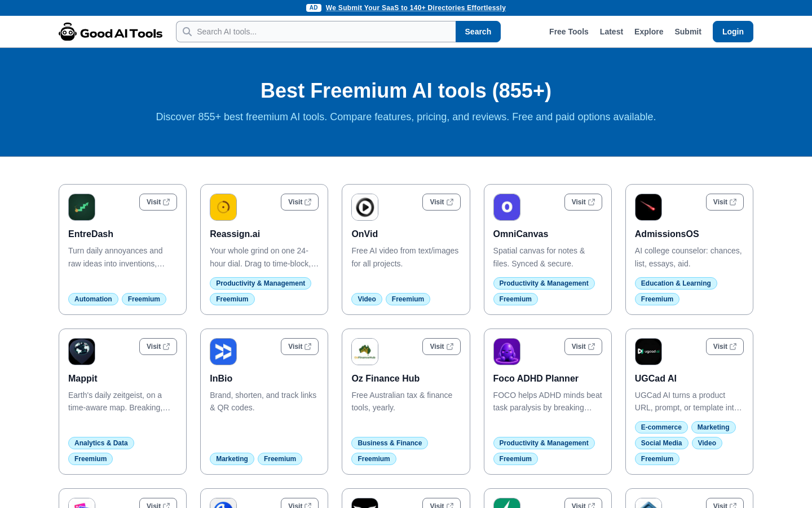Select the Automation tag on EntreDash
This screenshot has width=812, height=508.
tap(93, 299)
